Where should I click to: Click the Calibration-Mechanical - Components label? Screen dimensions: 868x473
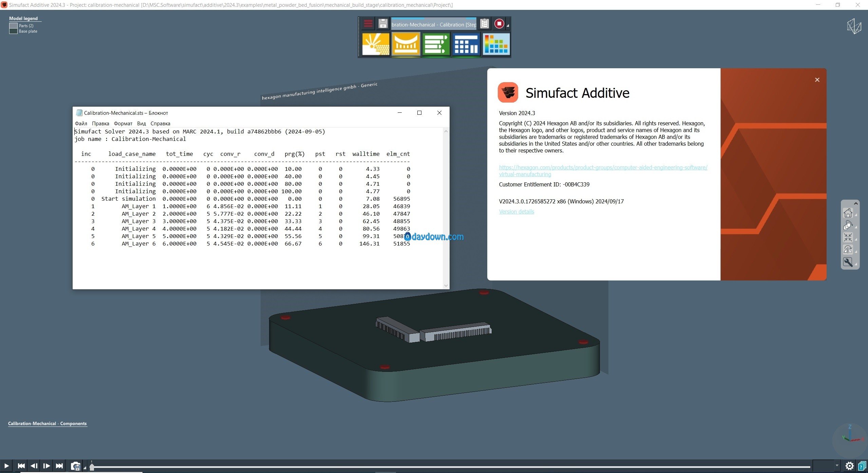pos(47,423)
